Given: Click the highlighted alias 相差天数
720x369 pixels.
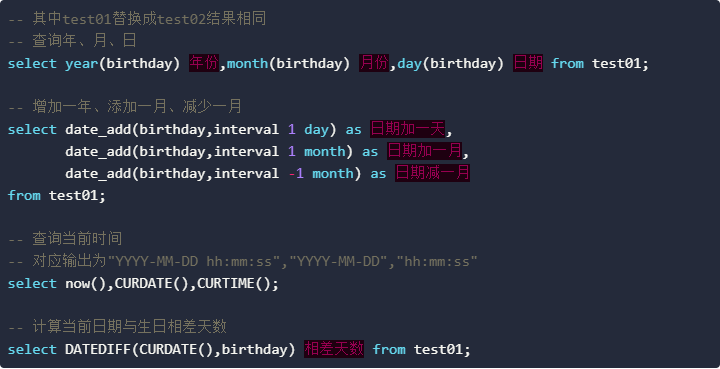Looking at the screenshot, I should [334, 350].
